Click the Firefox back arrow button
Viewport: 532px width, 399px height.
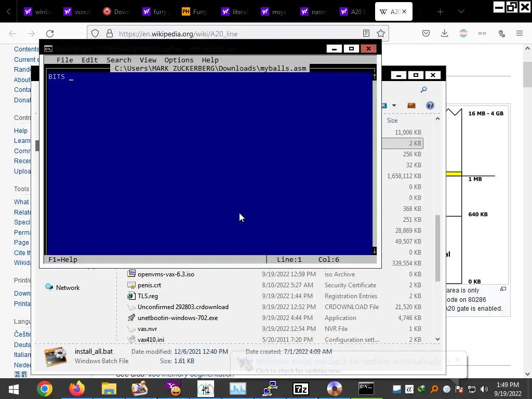tap(12, 33)
